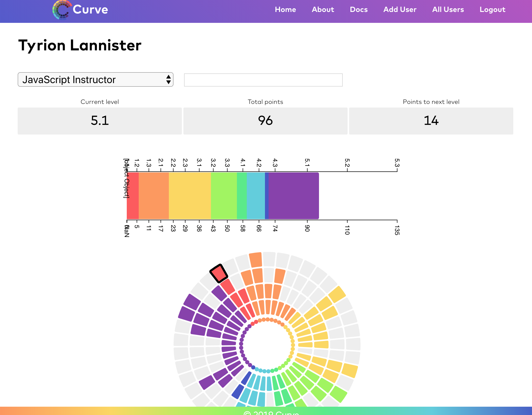The image size is (532, 415).
Task: Go to the About page
Action: click(323, 10)
